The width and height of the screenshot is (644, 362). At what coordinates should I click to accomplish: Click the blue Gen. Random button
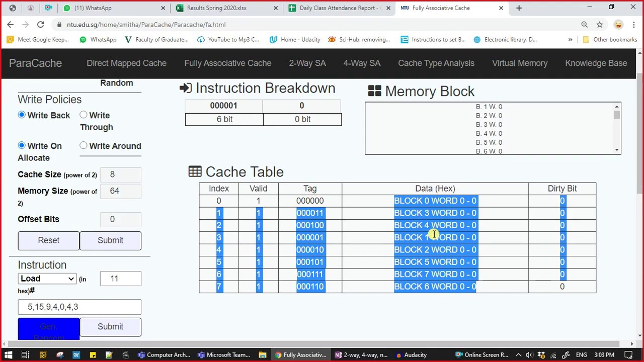pyautogui.click(x=48, y=329)
